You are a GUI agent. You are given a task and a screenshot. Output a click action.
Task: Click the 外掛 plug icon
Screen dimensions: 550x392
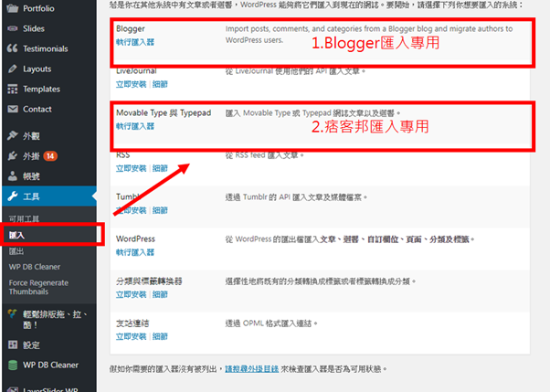coord(13,156)
